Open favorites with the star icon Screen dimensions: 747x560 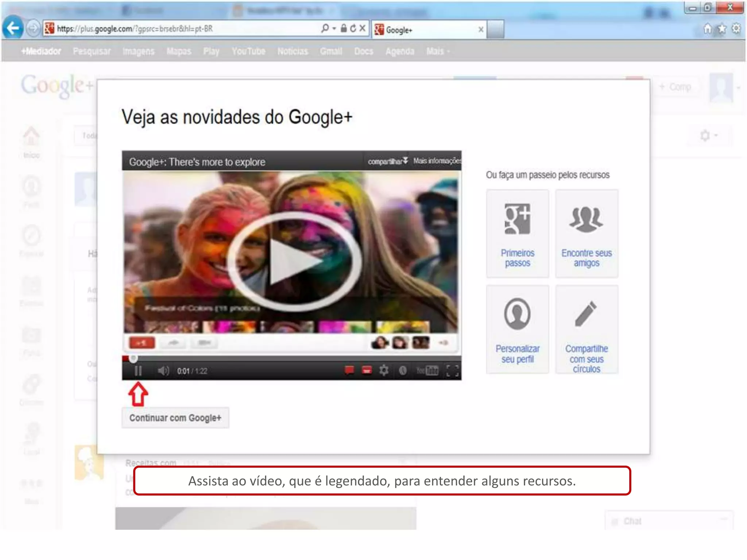click(722, 29)
